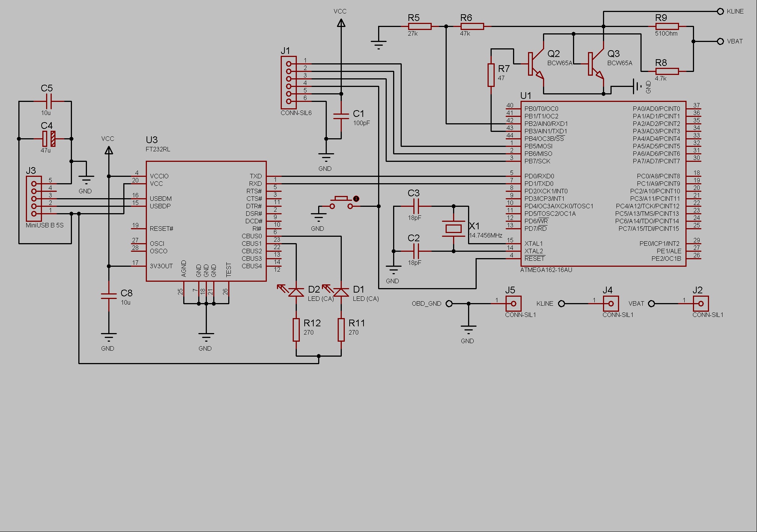Select the D1 LED symbol
This screenshot has height=532, width=757.
[x=341, y=292]
